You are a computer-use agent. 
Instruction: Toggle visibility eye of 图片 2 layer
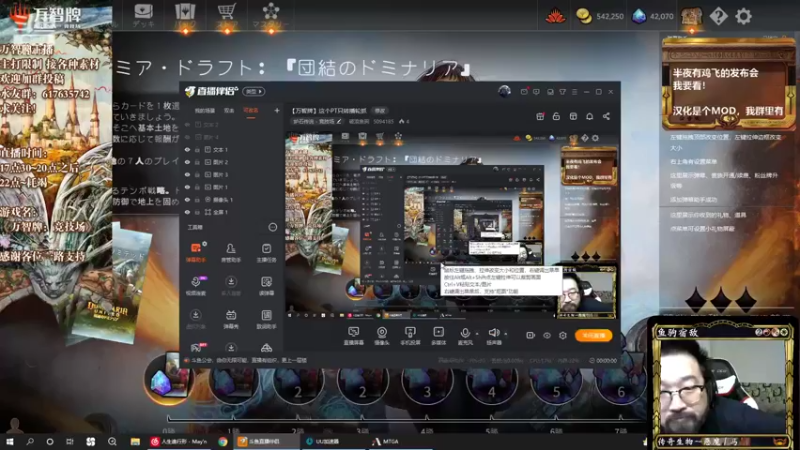(187, 162)
